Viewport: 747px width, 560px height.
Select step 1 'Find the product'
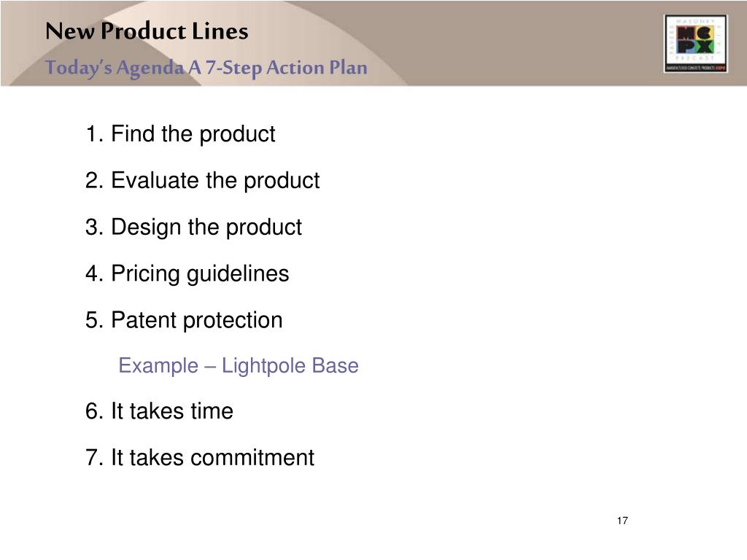pyautogui.click(x=180, y=134)
